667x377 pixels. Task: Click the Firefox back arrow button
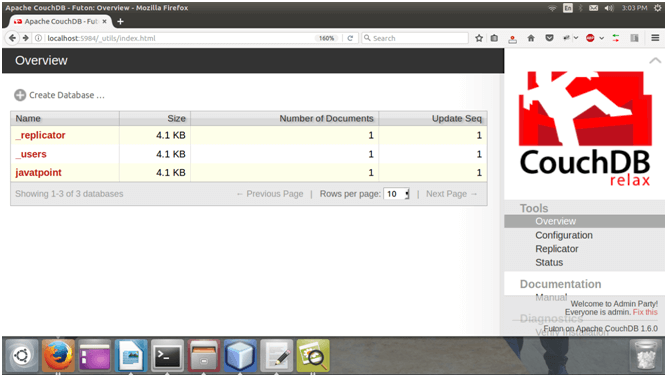[12, 38]
